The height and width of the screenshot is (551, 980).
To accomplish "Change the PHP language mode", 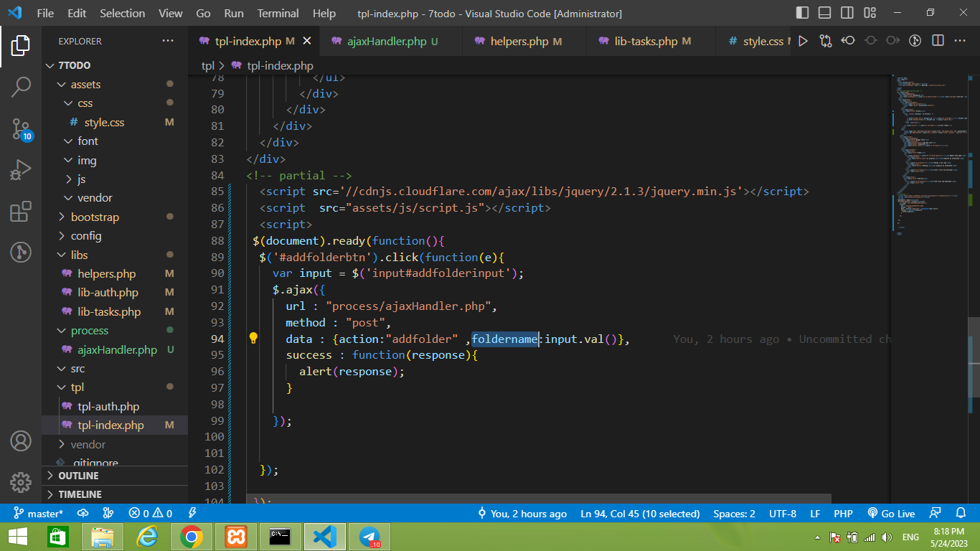I will (x=843, y=513).
